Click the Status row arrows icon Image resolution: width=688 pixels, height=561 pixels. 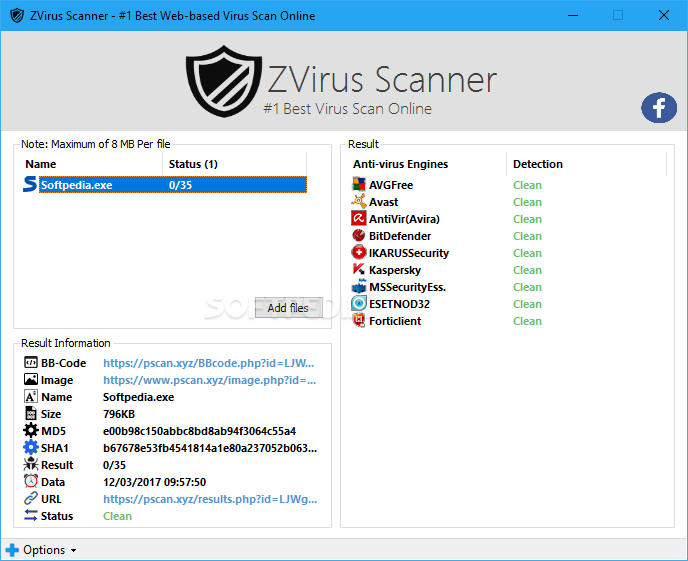tap(31, 515)
